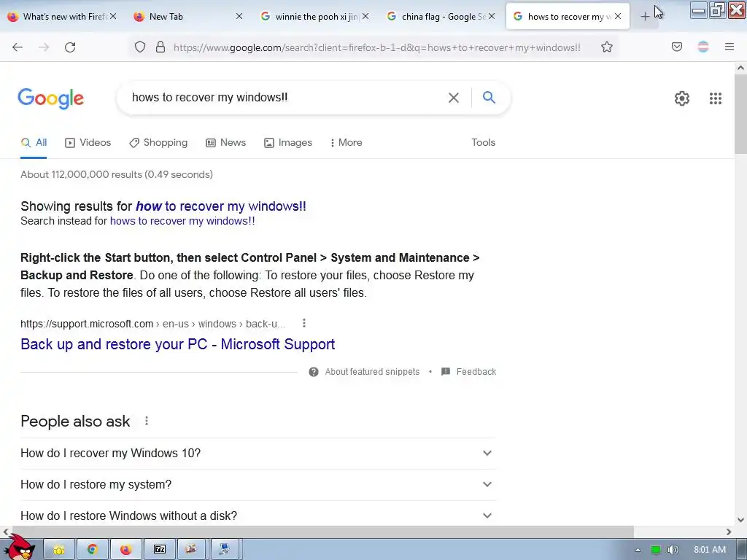Image resolution: width=747 pixels, height=560 pixels.
Task: Open a new tab with plus button
Action: click(645, 17)
